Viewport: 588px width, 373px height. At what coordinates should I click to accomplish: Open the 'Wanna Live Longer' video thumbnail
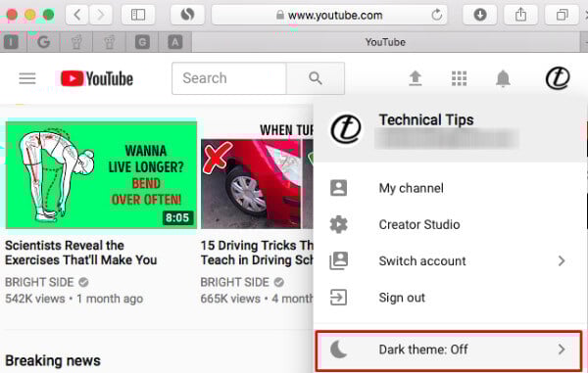point(101,175)
